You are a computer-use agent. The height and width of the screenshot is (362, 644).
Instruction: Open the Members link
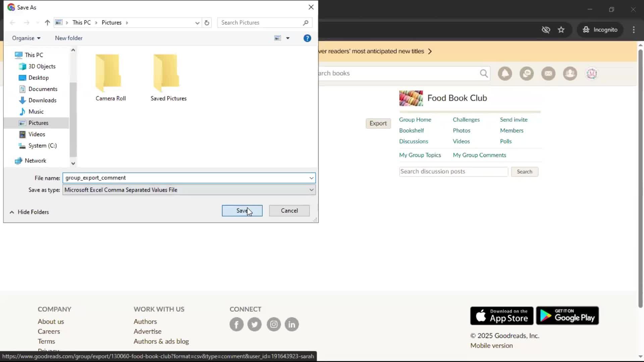512,130
